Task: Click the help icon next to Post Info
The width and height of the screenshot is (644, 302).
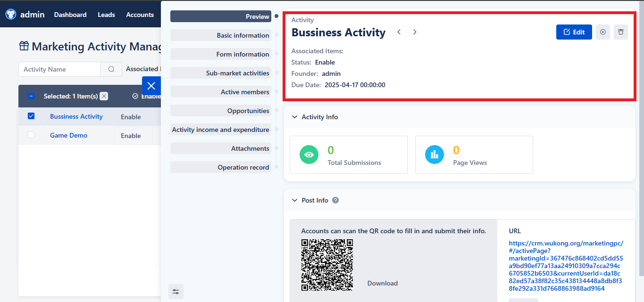Action: [335, 200]
